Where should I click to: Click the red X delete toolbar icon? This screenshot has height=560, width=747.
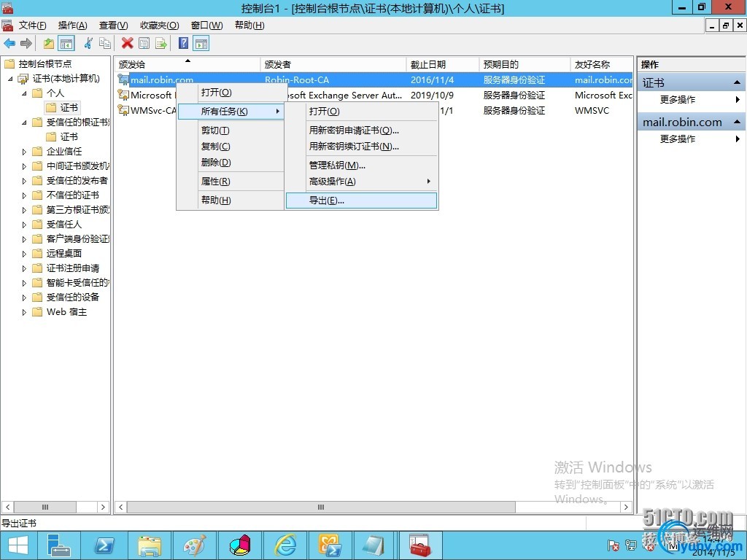(x=127, y=43)
